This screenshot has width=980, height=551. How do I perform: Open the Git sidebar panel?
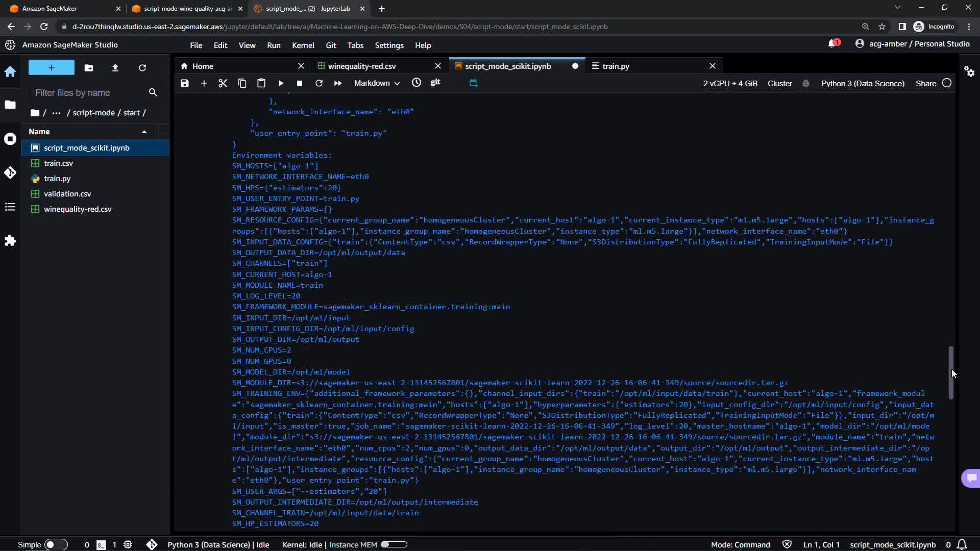point(10,173)
